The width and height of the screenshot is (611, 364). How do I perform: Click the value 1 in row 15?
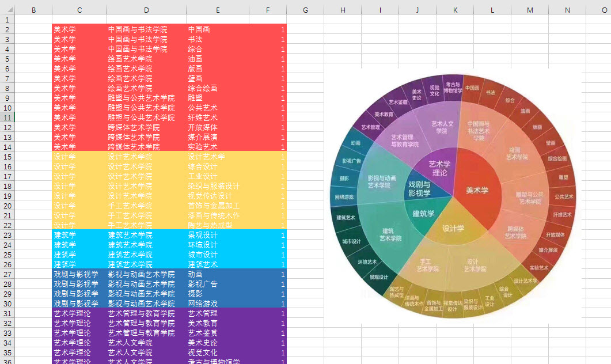coord(268,157)
